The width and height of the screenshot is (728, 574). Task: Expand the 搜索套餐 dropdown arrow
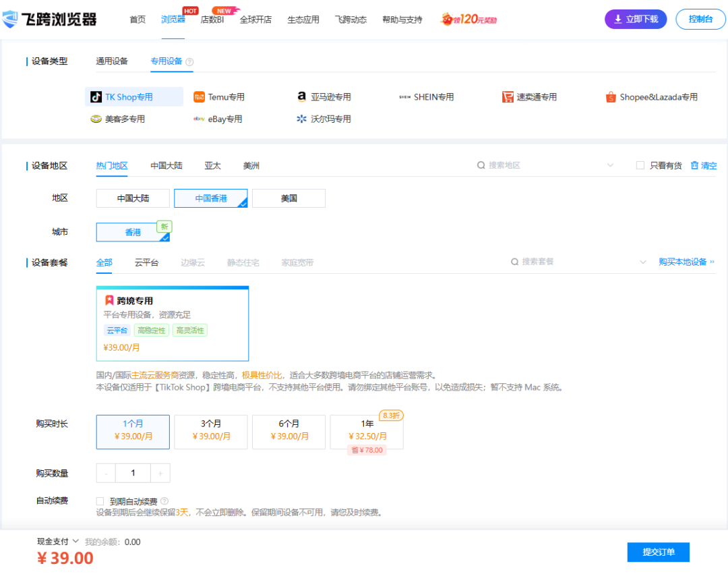tap(643, 262)
